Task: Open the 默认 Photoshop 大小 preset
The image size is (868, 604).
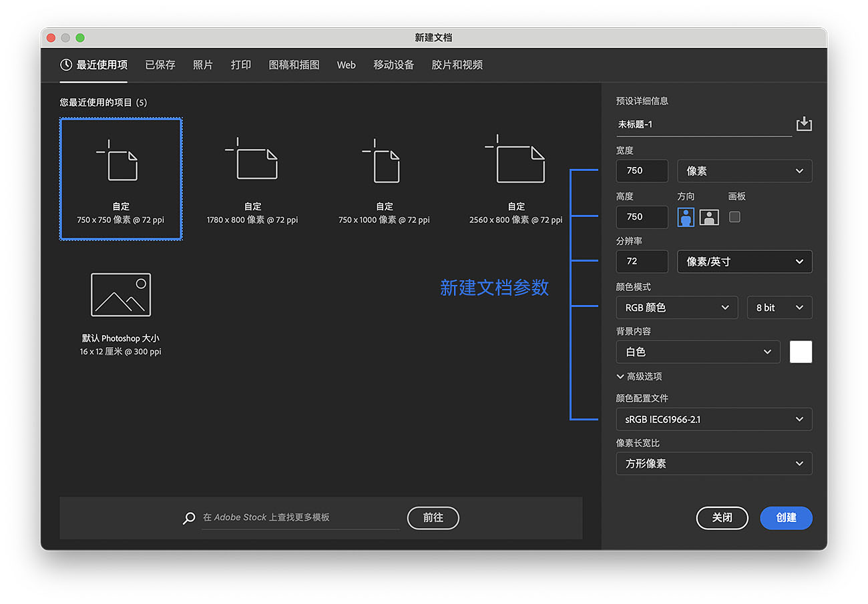Action: [x=120, y=294]
